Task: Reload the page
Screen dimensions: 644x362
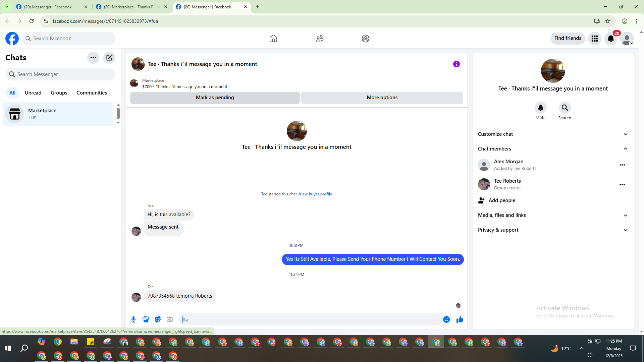Action: 32,21
